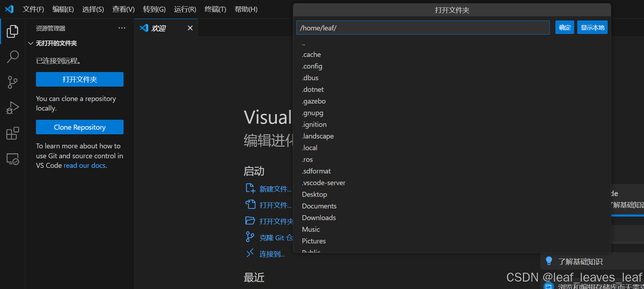
Task: Select the Pictures folder entry
Action: click(452, 241)
